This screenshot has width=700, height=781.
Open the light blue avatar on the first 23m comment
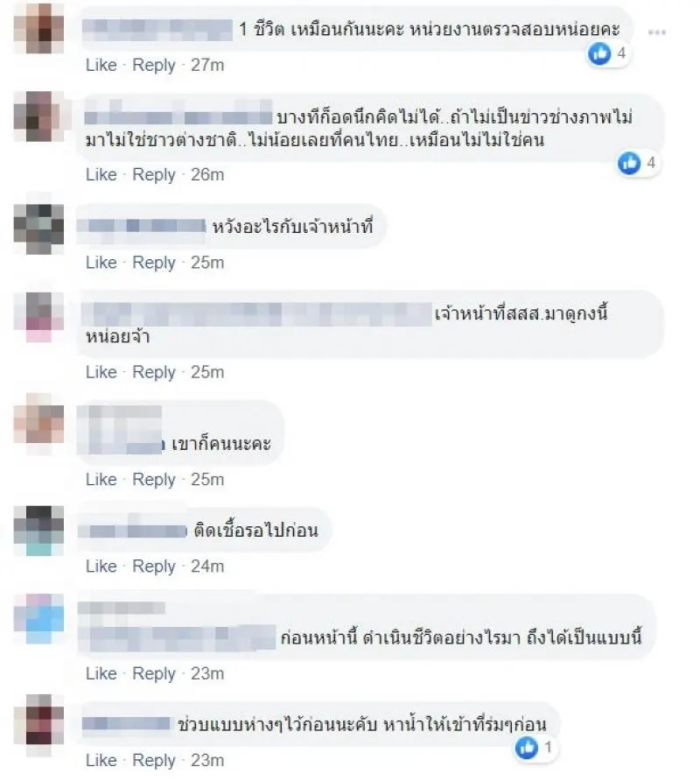tap(38, 618)
